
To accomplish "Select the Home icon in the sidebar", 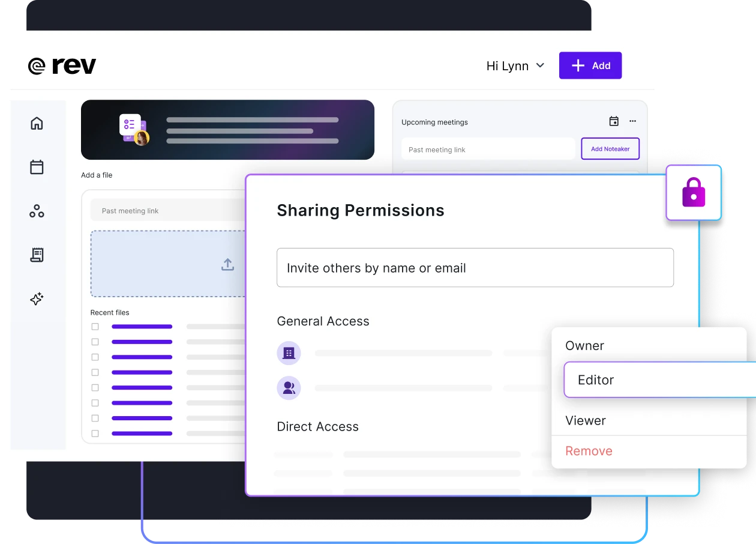I will click(x=37, y=123).
